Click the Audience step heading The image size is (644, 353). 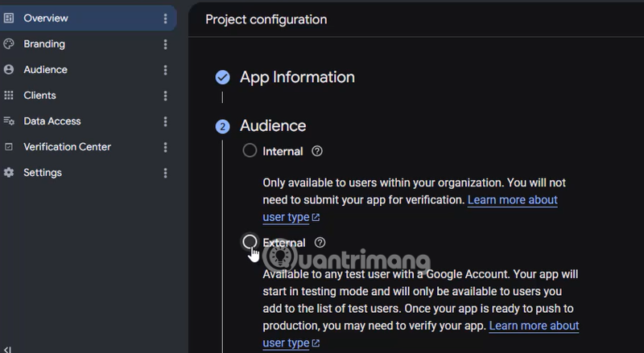(273, 125)
